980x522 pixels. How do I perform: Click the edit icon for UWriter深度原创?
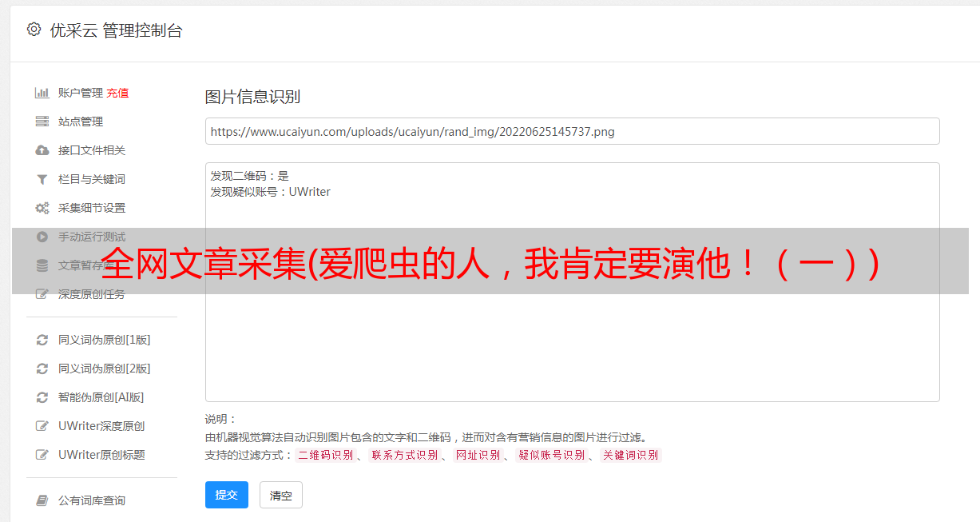point(42,426)
